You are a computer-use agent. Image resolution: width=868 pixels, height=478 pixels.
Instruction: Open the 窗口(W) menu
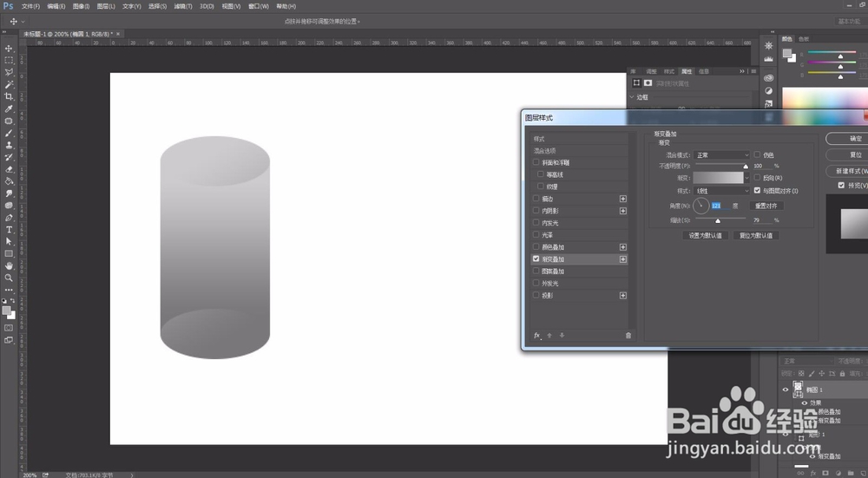pyautogui.click(x=259, y=6)
